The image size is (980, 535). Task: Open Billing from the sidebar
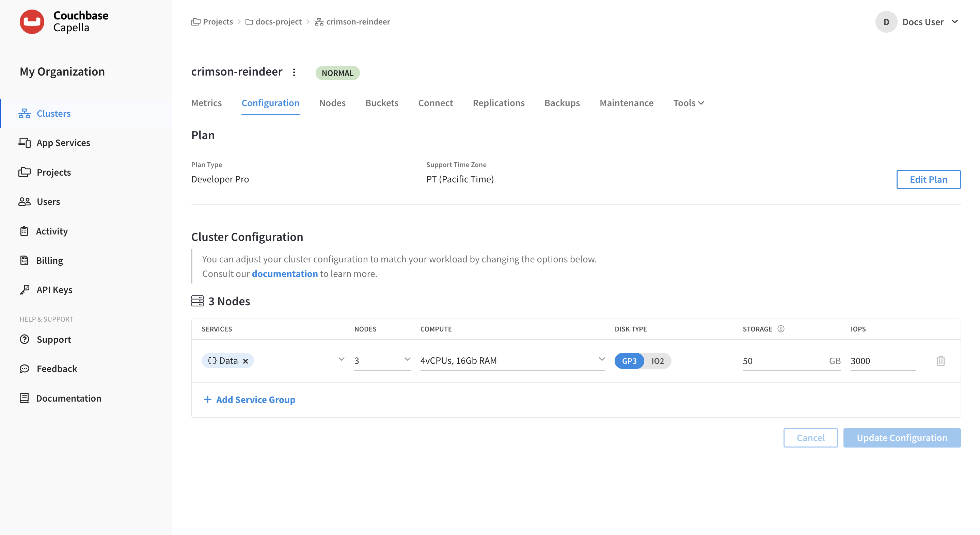(x=49, y=260)
